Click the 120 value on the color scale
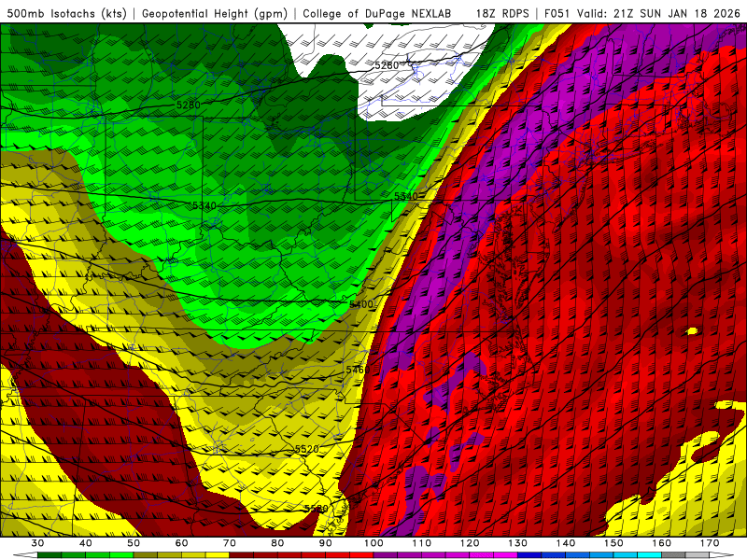 pos(470,543)
